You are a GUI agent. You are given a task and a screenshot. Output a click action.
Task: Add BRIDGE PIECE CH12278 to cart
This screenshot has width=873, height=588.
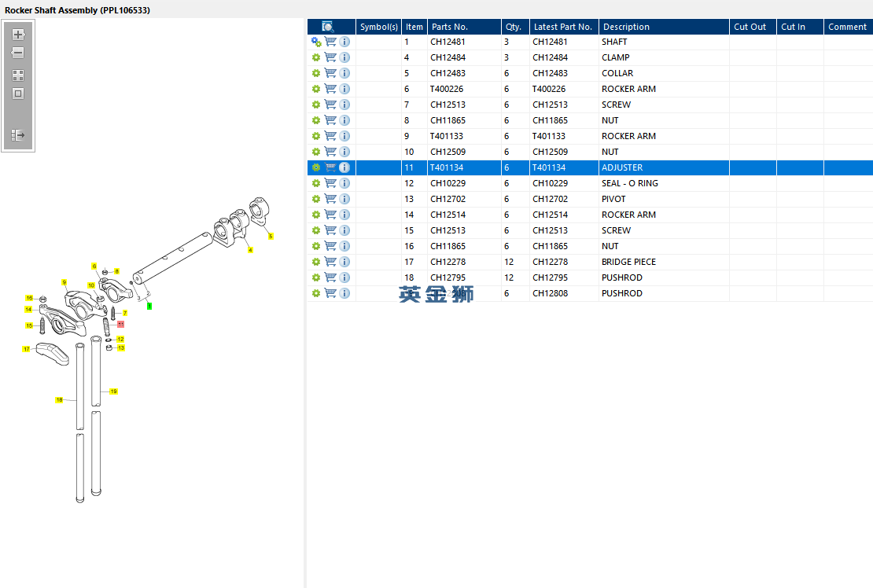click(x=330, y=262)
